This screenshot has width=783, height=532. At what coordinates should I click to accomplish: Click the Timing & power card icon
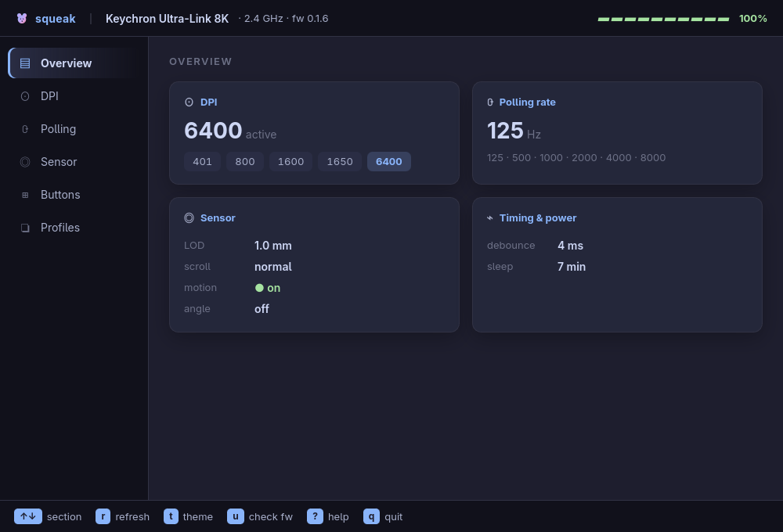point(490,218)
